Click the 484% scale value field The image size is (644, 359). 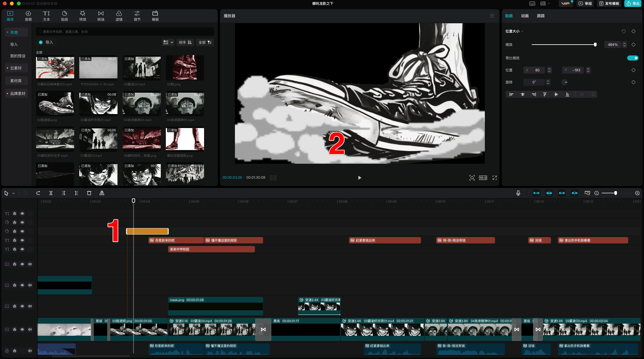(612, 45)
